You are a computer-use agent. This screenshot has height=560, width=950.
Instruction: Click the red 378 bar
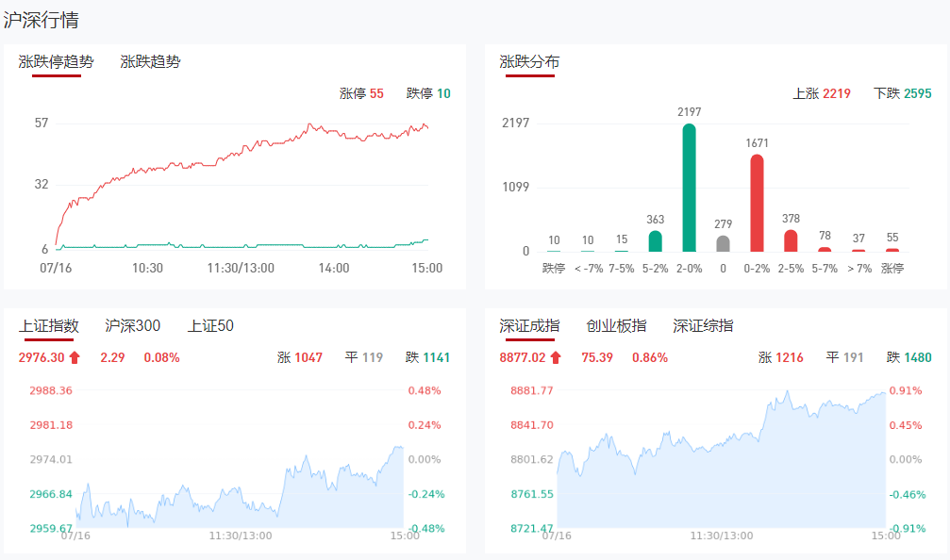pos(791,241)
